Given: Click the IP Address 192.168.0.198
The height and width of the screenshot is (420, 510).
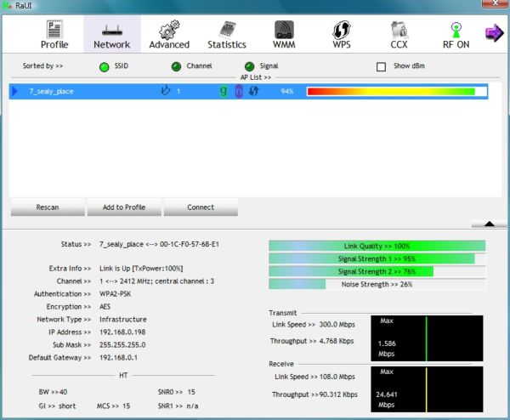Looking at the screenshot, I should coord(122,332).
